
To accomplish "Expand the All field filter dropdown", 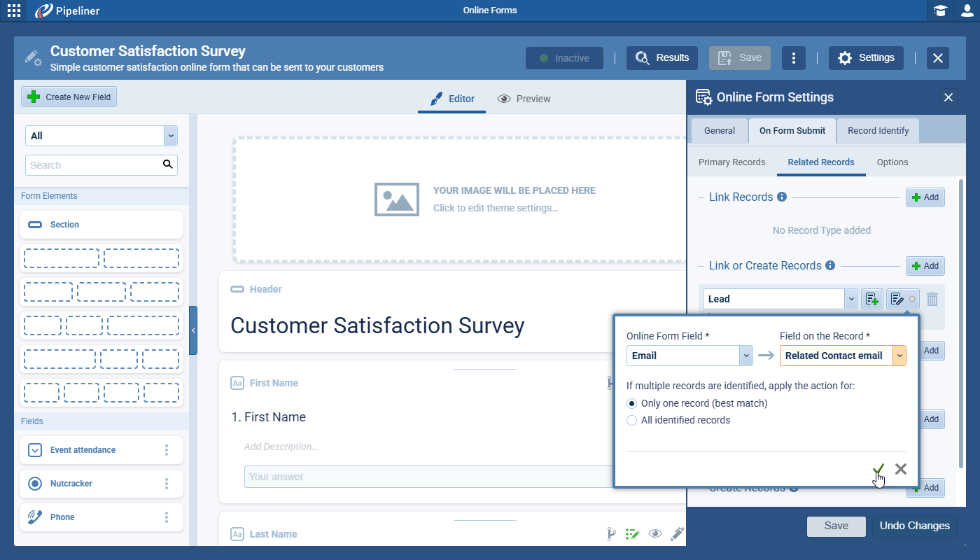I will tap(170, 136).
